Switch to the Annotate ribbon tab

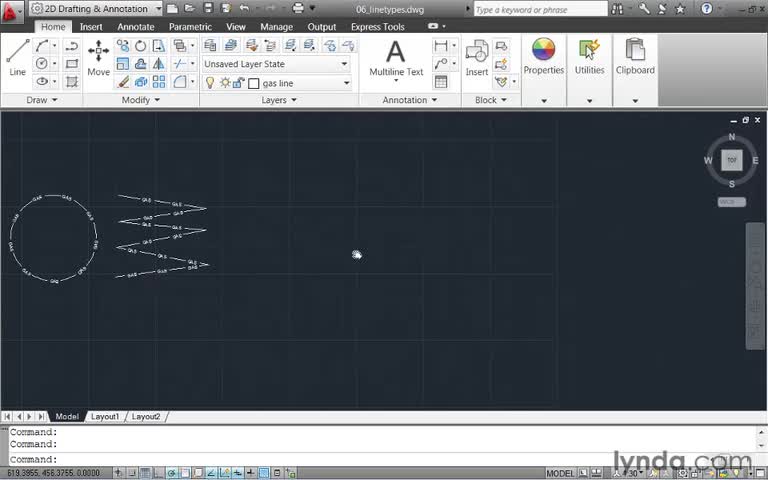[136, 27]
